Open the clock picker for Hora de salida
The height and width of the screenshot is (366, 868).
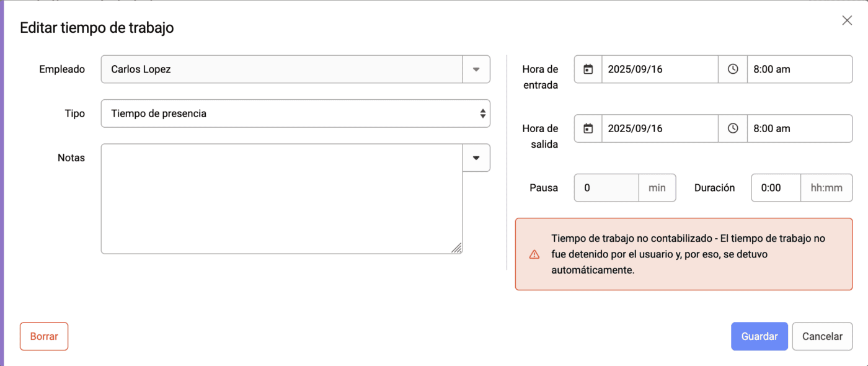click(x=733, y=128)
